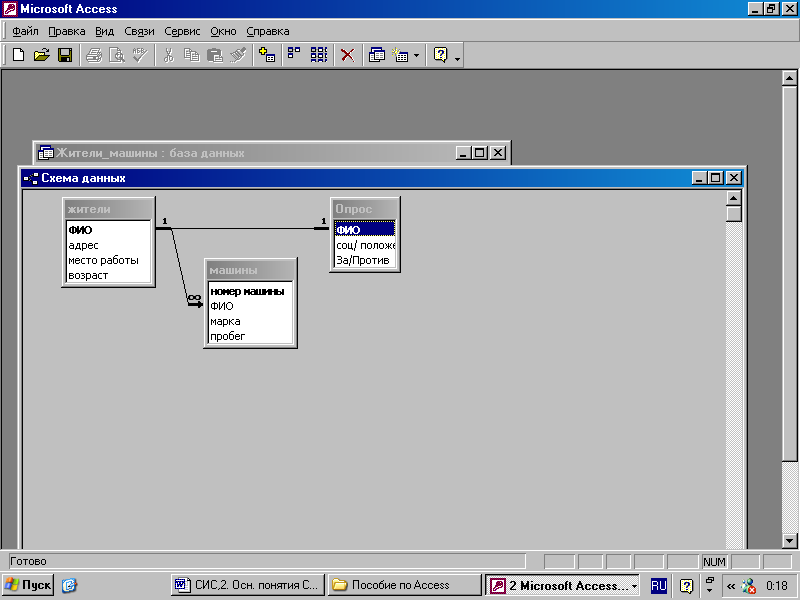Select место работы field in жители

point(108,260)
